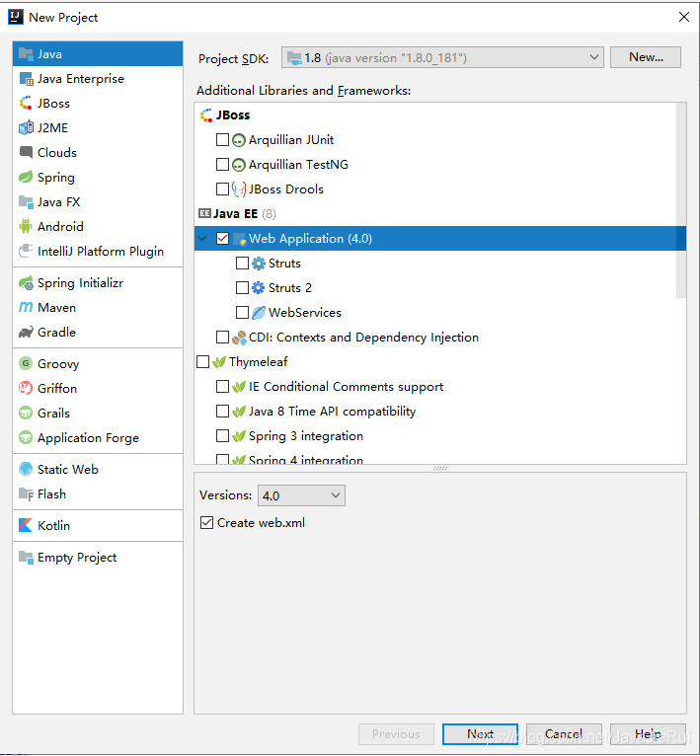
Task: Select the Gradle project type label
Action: (x=56, y=332)
